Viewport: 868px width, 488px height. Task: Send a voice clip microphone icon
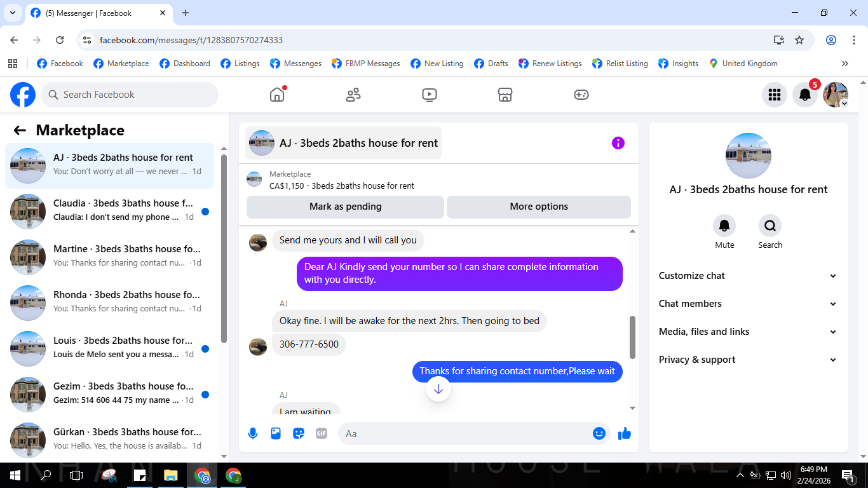[x=253, y=433]
